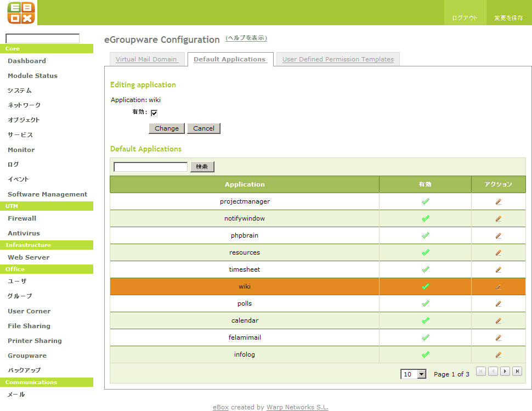Open Antivirus menu item
The image size is (532, 411).
point(24,233)
